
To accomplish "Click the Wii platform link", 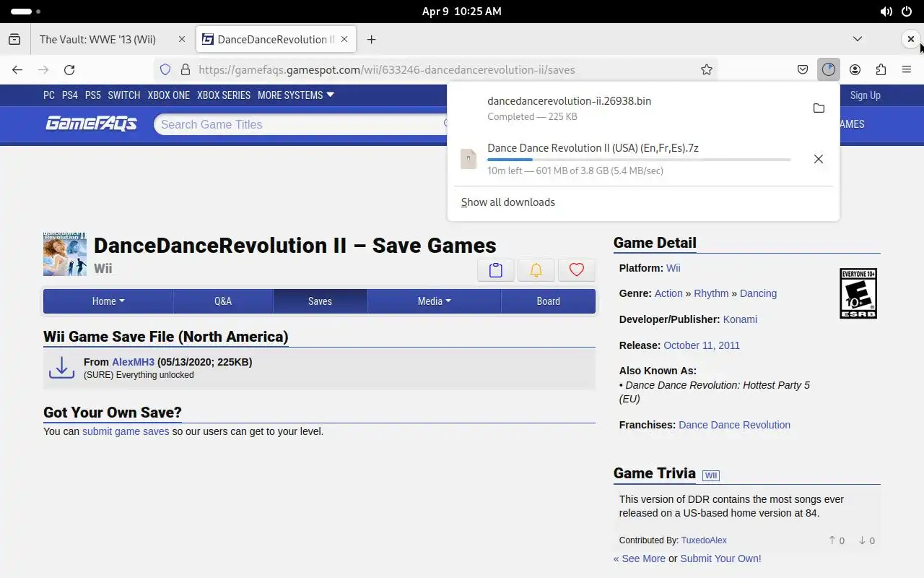I will 673,268.
